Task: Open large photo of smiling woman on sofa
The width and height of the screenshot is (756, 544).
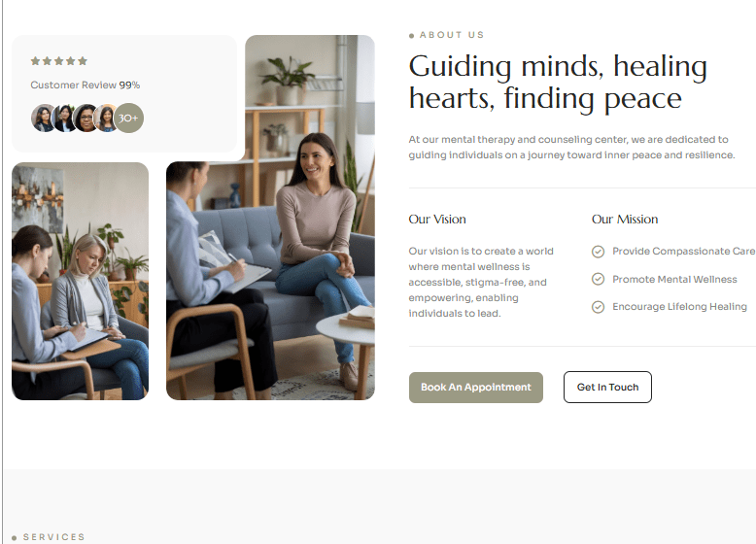Action: click(x=270, y=218)
